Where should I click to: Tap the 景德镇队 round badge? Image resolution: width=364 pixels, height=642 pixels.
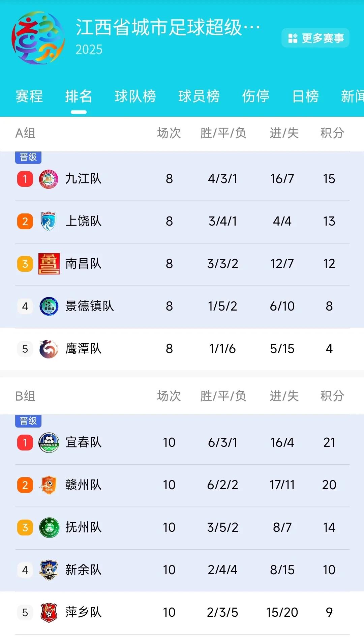(x=49, y=306)
